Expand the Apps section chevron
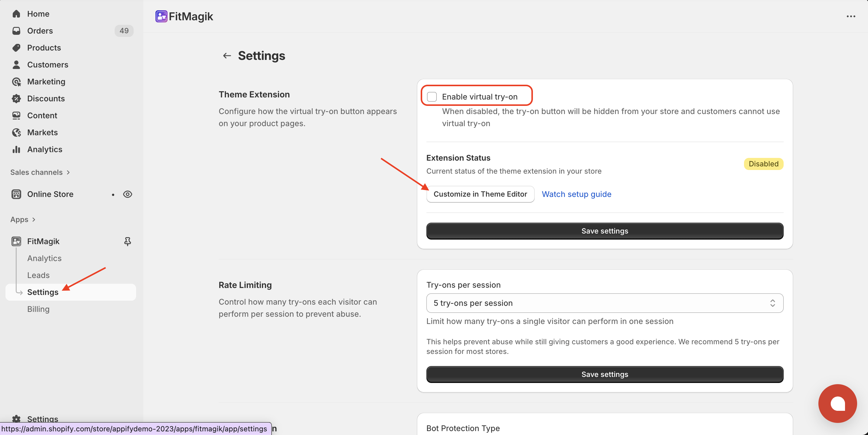This screenshot has width=868, height=435. pyautogui.click(x=34, y=219)
